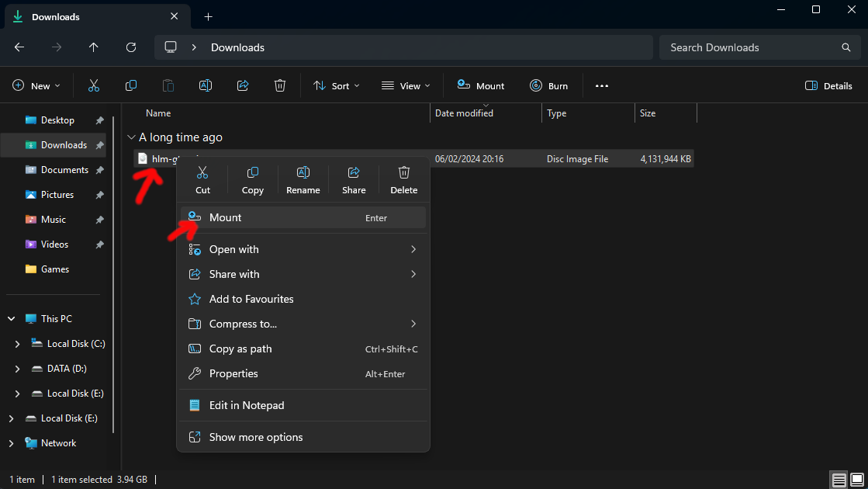This screenshot has width=868, height=489.
Task: Click Show more options
Action: [x=303, y=437]
